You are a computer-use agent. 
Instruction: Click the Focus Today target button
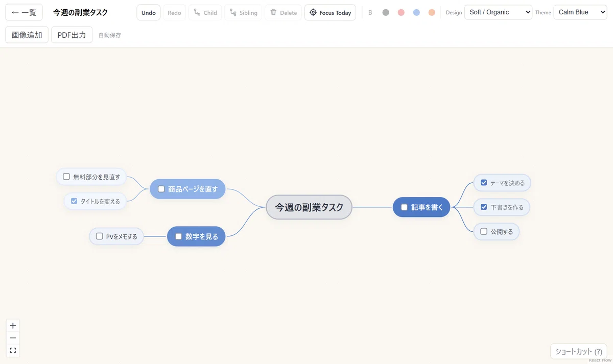[330, 12]
